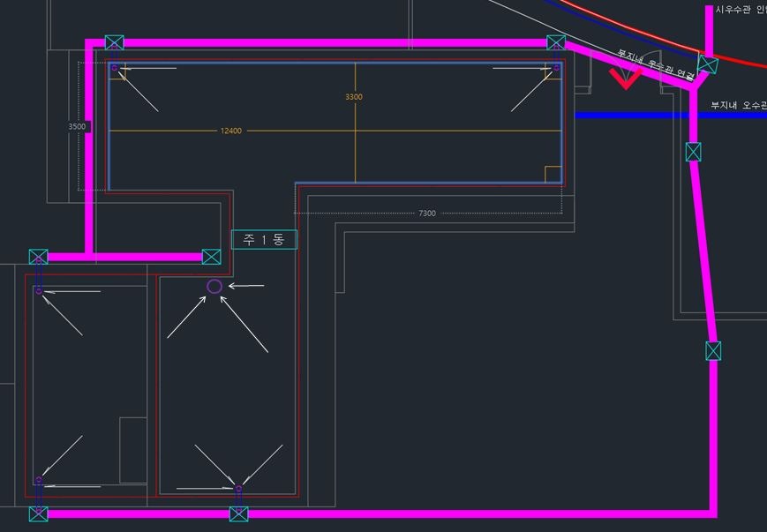Select the 부지내 오수관 text label
This screenshot has height=532, width=767.
click(738, 105)
